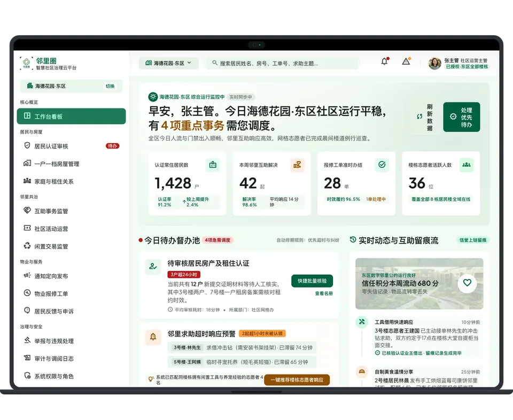This screenshot has width=513, height=420.
Task: Click the 实时同步中 status tag
Action: pyautogui.click(x=240, y=97)
